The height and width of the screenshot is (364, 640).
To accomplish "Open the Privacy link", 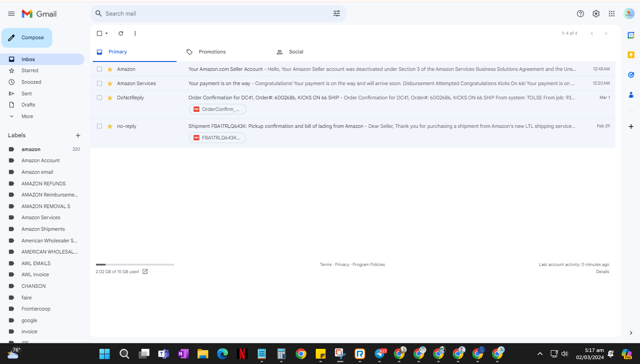I will click(342, 265).
